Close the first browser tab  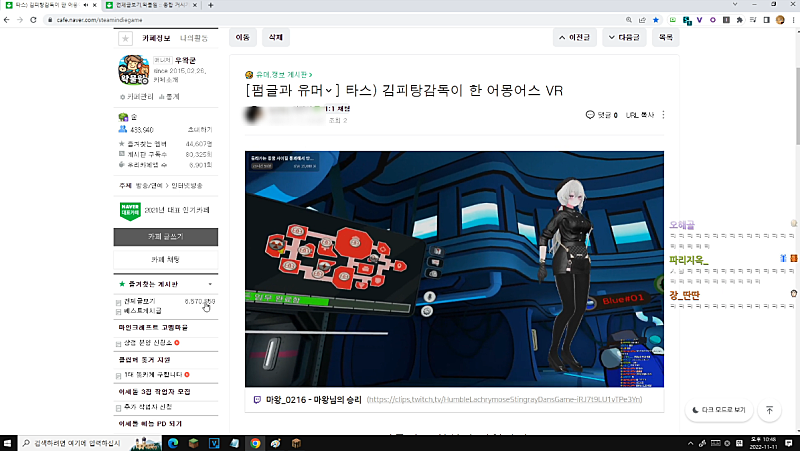tap(94, 5)
